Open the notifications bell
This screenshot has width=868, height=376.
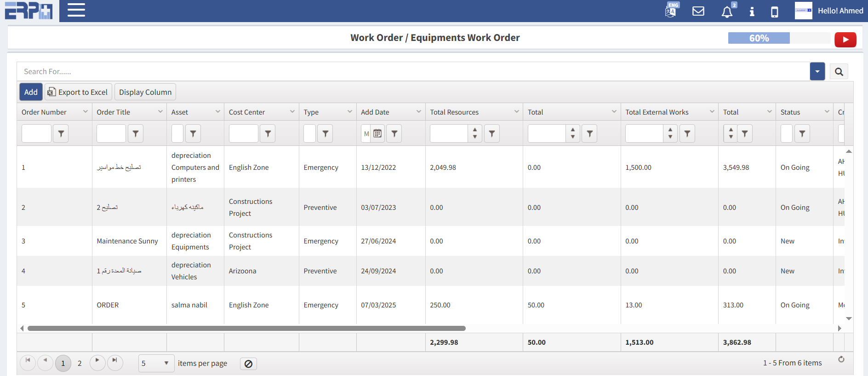tap(727, 12)
